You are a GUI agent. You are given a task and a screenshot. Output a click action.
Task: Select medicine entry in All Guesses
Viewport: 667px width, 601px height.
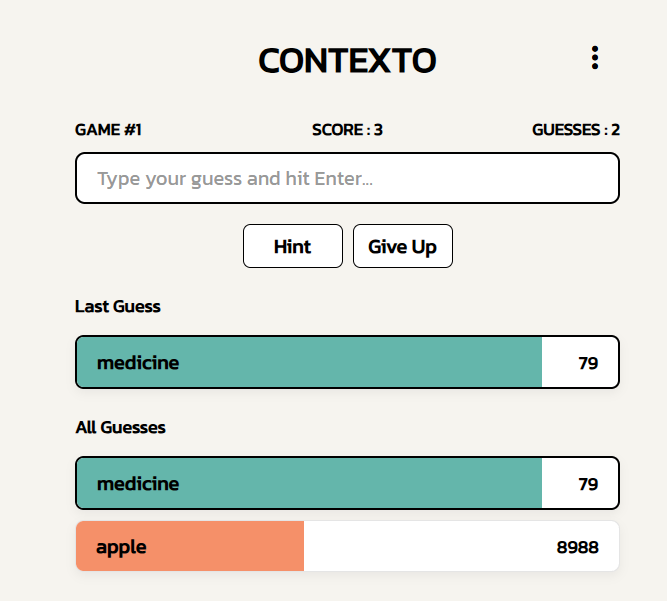click(347, 483)
